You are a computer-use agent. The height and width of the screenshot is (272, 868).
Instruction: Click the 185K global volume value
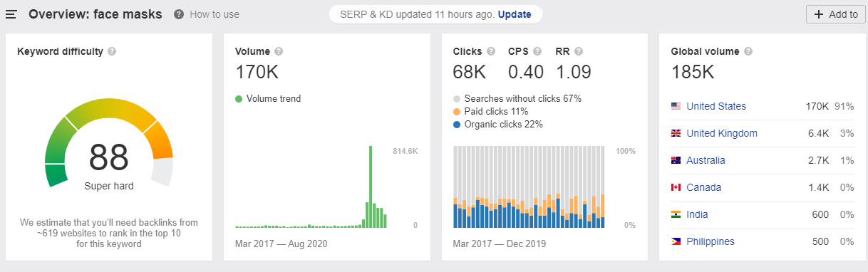(693, 72)
